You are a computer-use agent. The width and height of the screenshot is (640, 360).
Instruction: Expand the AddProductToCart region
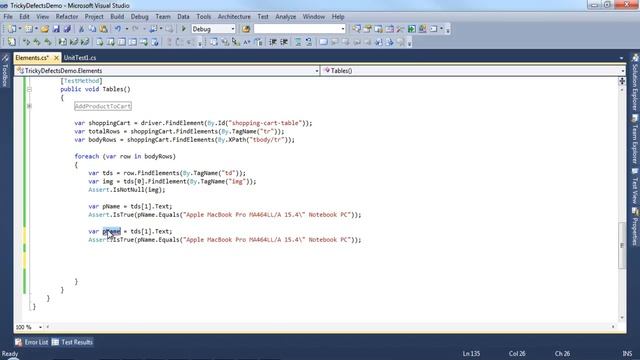click(29, 106)
